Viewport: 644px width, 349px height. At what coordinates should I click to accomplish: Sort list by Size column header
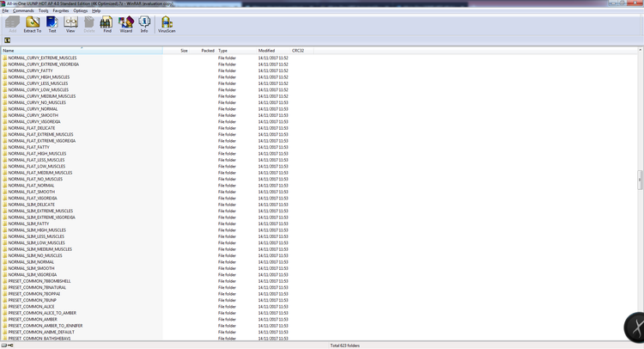tap(176, 51)
